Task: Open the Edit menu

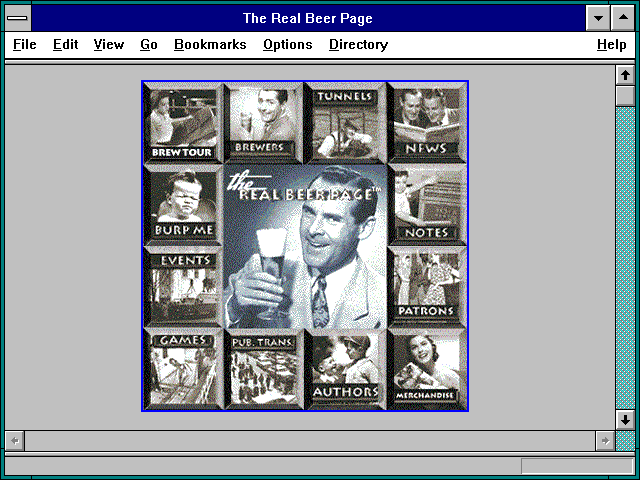Action: 65,44
